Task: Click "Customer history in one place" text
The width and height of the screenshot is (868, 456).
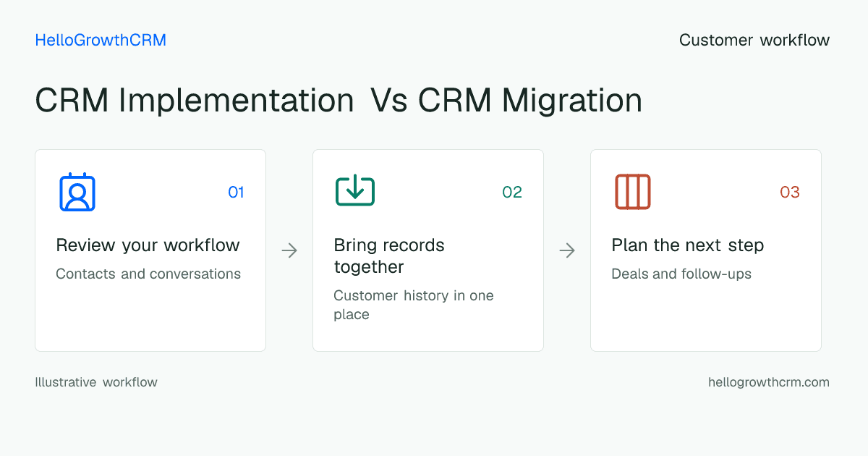Action: [414, 305]
